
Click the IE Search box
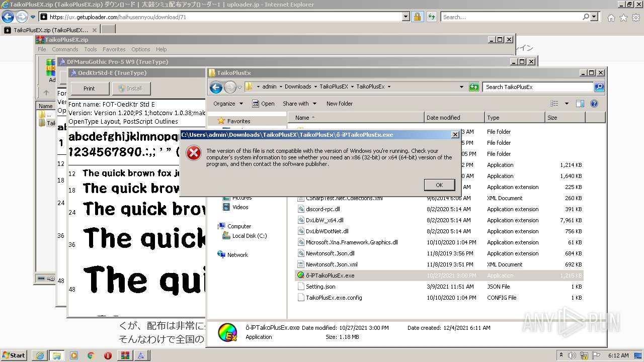coord(511,17)
